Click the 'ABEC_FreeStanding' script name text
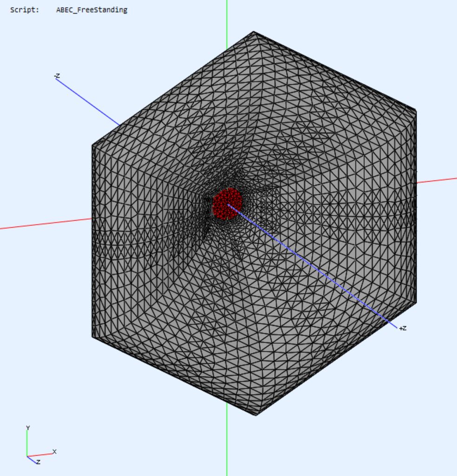The image size is (457, 476). 92,10
